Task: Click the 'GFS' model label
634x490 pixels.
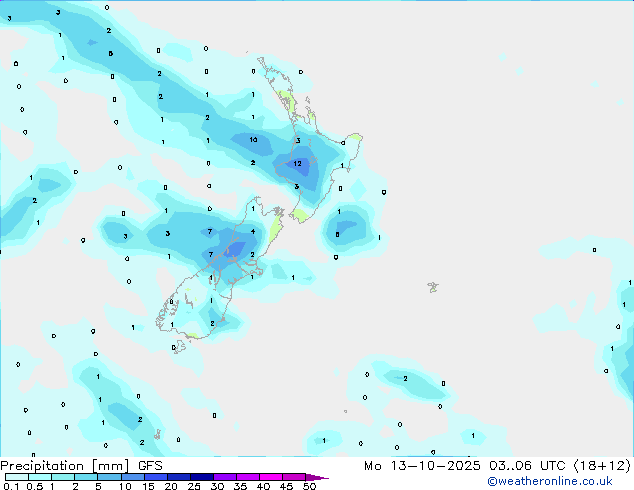Action: [x=150, y=466]
